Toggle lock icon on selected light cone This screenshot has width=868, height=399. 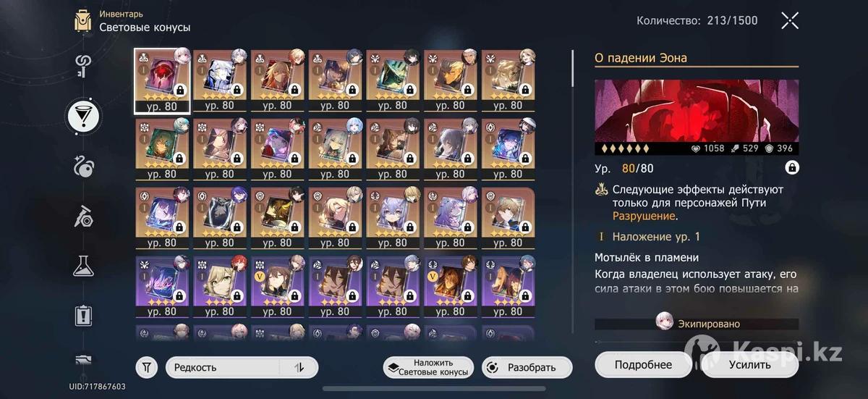(x=792, y=168)
